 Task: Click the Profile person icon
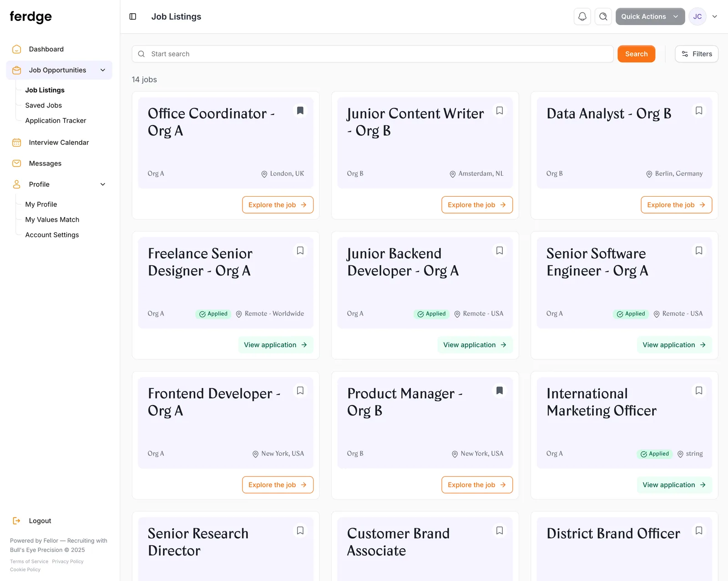click(17, 184)
